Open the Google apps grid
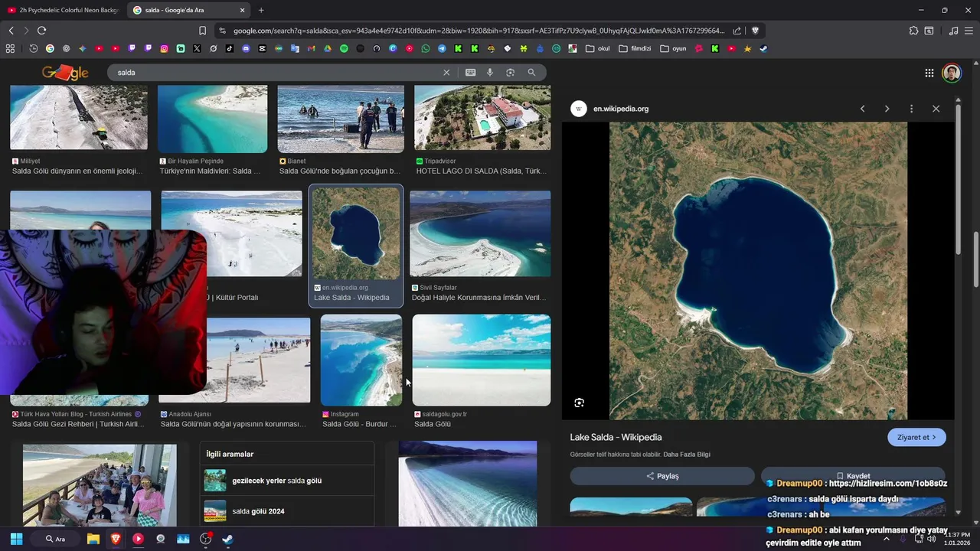This screenshot has width=980, height=551. (x=929, y=73)
